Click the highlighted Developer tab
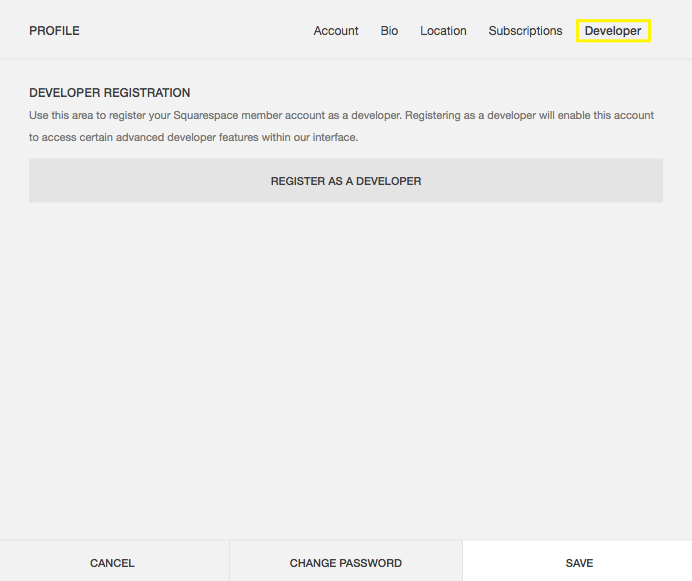 point(613,31)
